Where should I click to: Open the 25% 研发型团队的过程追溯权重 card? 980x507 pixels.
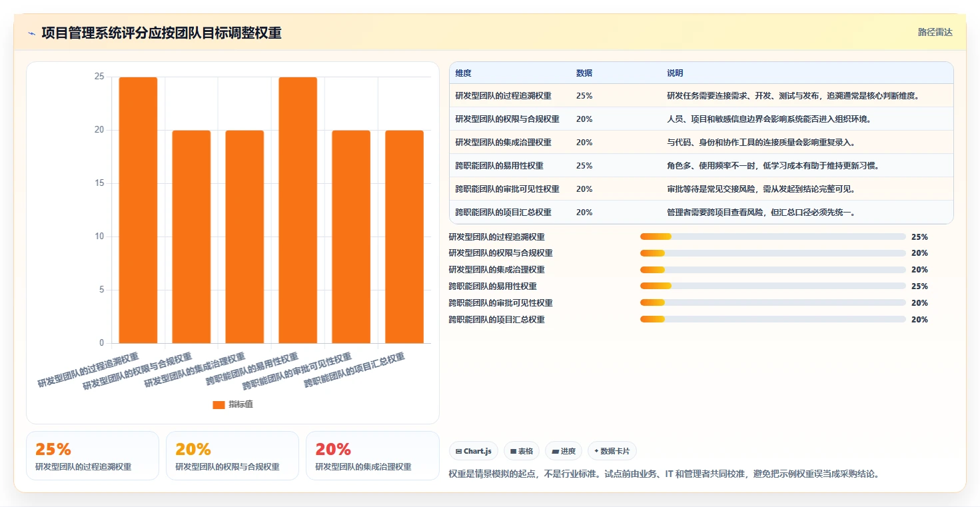93,456
